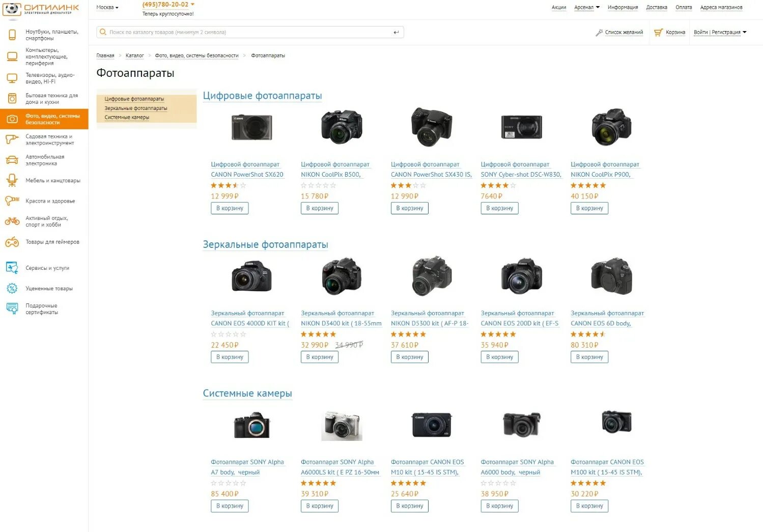Open car electronics category icon
The height and width of the screenshot is (532, 763).
click(x=12, y=160)
